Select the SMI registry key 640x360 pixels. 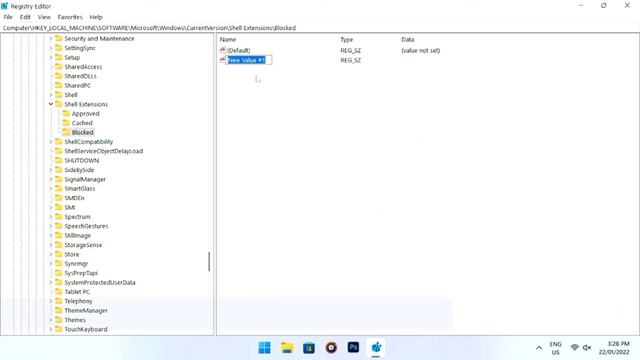click(x=70, y=207)
